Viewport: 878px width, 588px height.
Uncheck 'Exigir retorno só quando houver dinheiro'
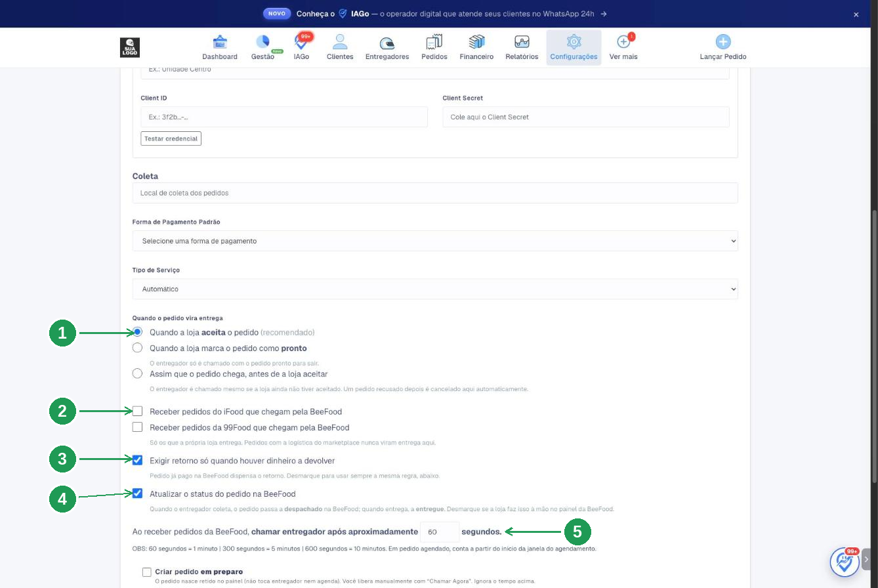(x=137, y=461)
